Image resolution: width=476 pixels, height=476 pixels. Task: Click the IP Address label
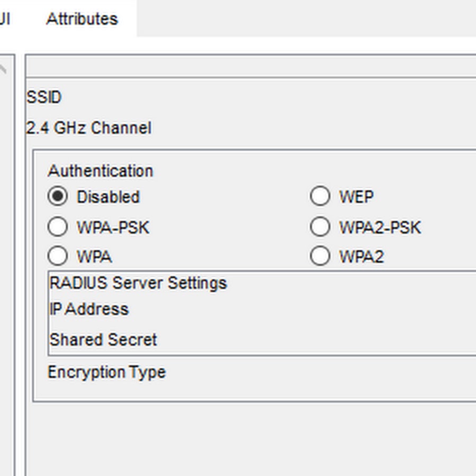[89, 309]
